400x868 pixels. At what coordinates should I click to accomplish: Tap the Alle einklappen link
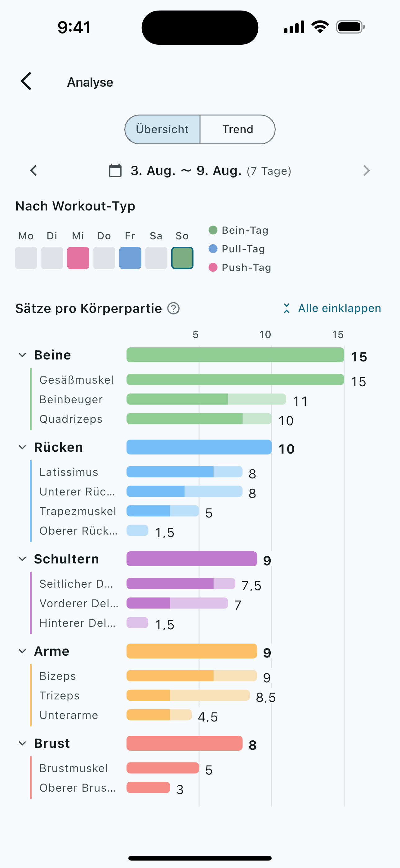click(x=340, y=308)
